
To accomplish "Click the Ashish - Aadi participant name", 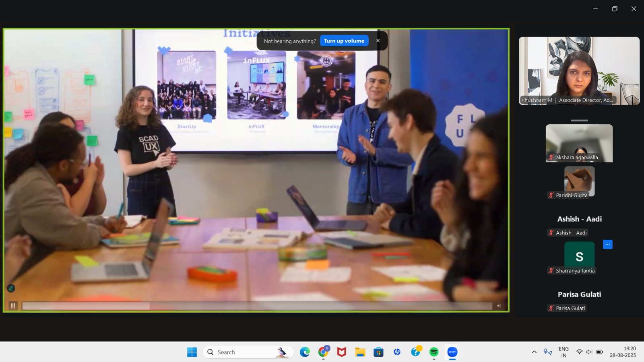I will coord(579,219).
